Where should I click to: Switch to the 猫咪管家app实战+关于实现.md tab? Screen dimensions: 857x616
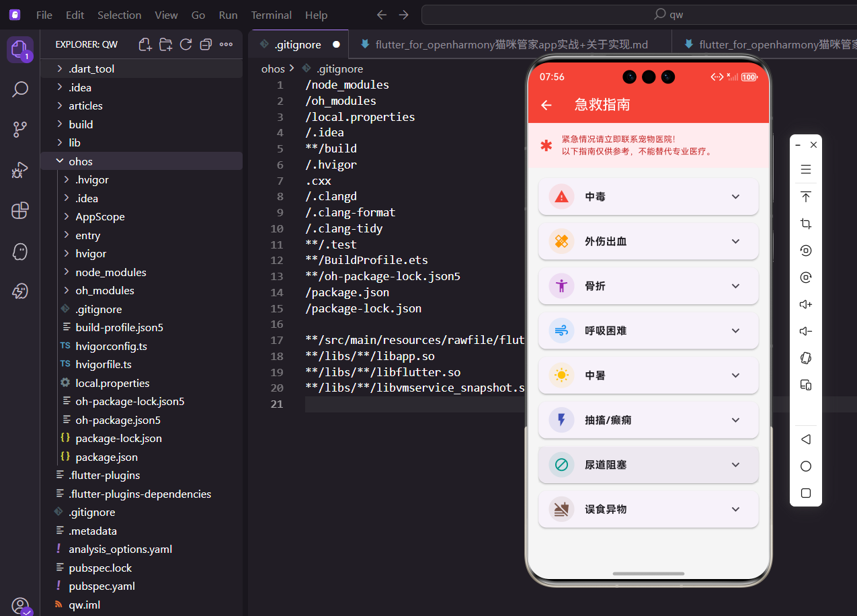[510, 44]
